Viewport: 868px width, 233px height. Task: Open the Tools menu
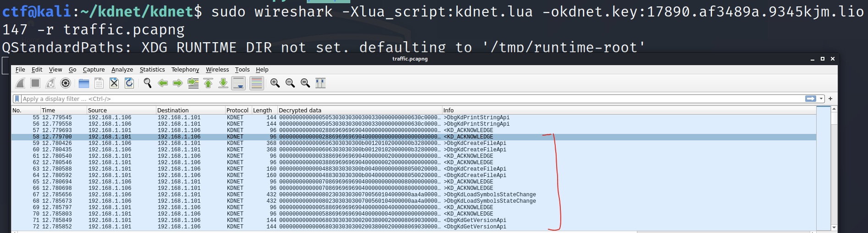[242, 70]
